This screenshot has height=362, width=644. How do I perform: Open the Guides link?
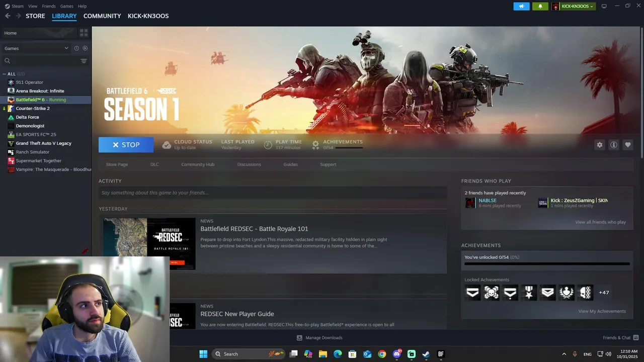[x=290, y=164]
